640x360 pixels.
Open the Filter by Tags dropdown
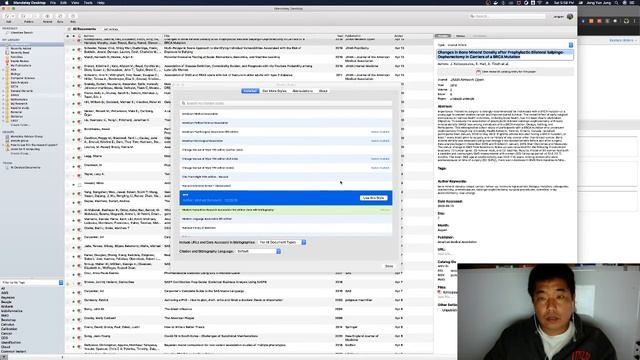(x=61, y=282)
